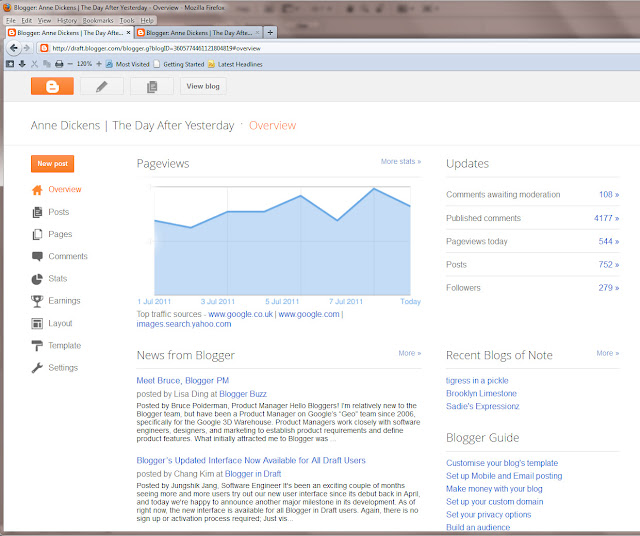The image size is (640, 536).
Task: Click the Stats pie chart icon
Action: (37, 279)
